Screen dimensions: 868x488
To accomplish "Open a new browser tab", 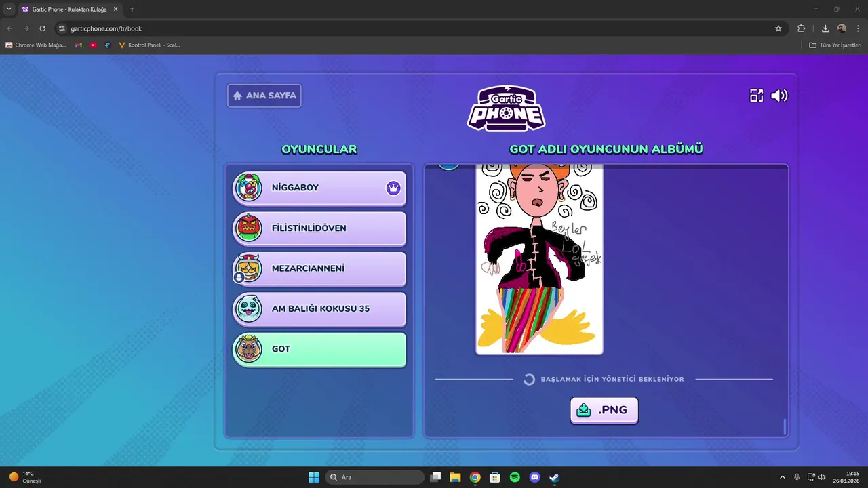I will [132, 9].
